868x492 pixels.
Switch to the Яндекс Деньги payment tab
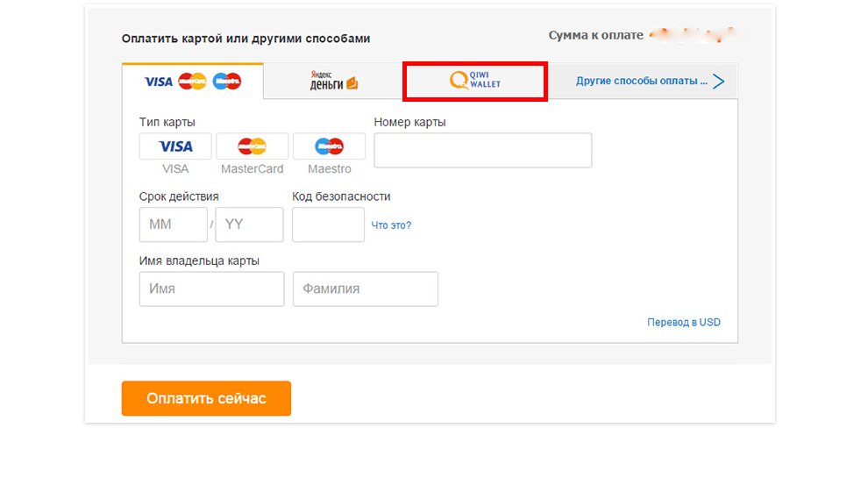click(x=333, y=82)
